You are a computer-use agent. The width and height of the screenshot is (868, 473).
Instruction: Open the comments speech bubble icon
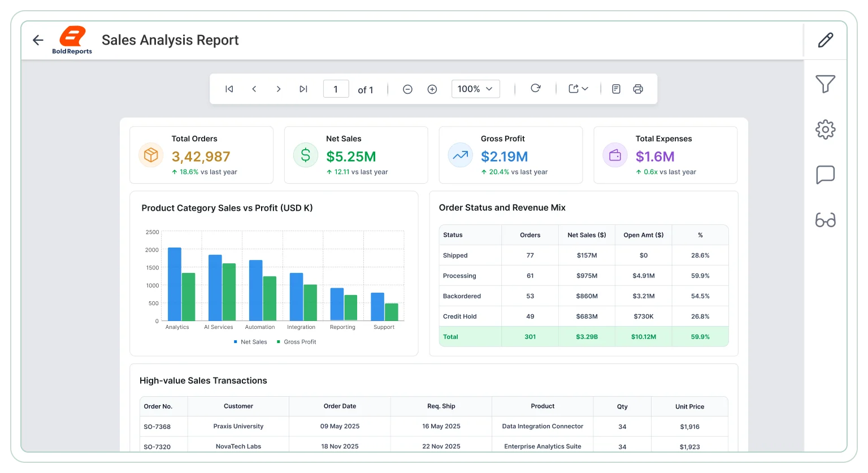point(826,175)
